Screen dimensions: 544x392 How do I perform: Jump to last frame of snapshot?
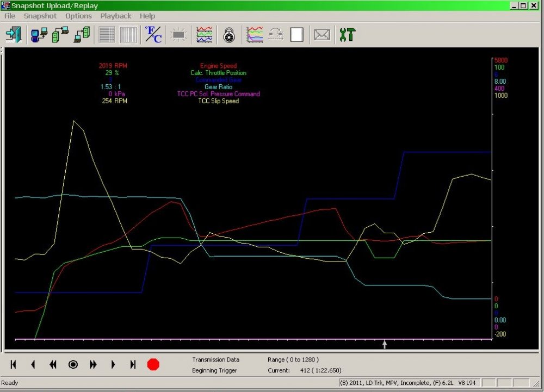coord(133,365)
